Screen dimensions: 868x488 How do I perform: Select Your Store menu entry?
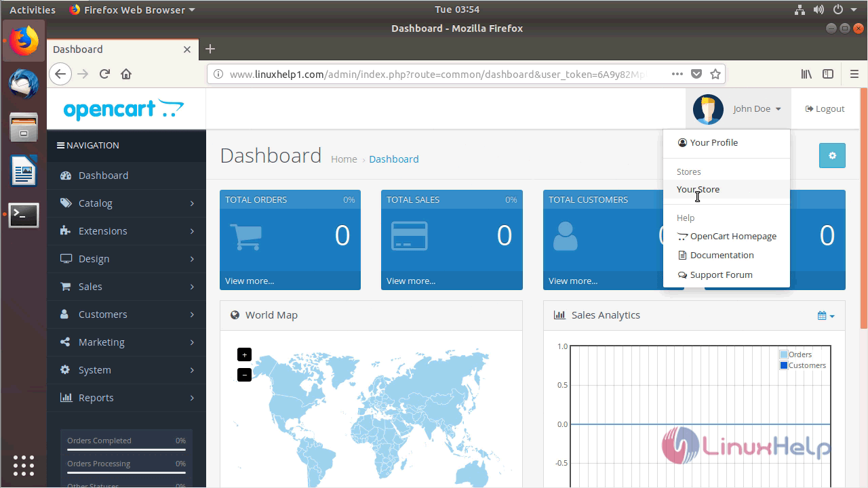[726, 190]
